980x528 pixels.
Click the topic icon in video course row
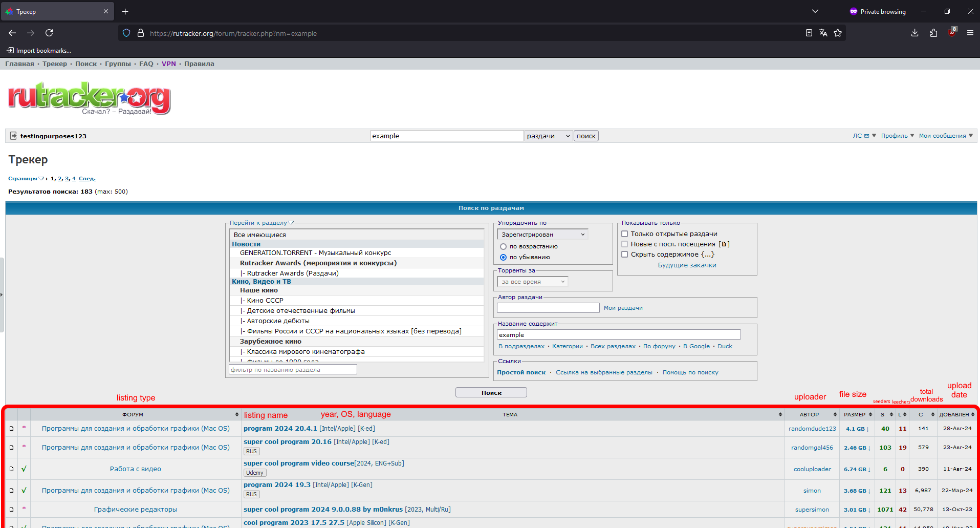(11, 469)
